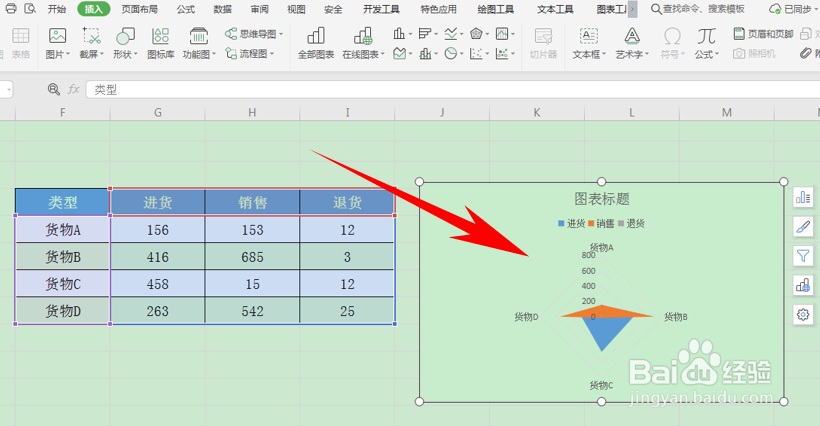
Task: Open the 绘图工具 tab
Action: (496, 9)
